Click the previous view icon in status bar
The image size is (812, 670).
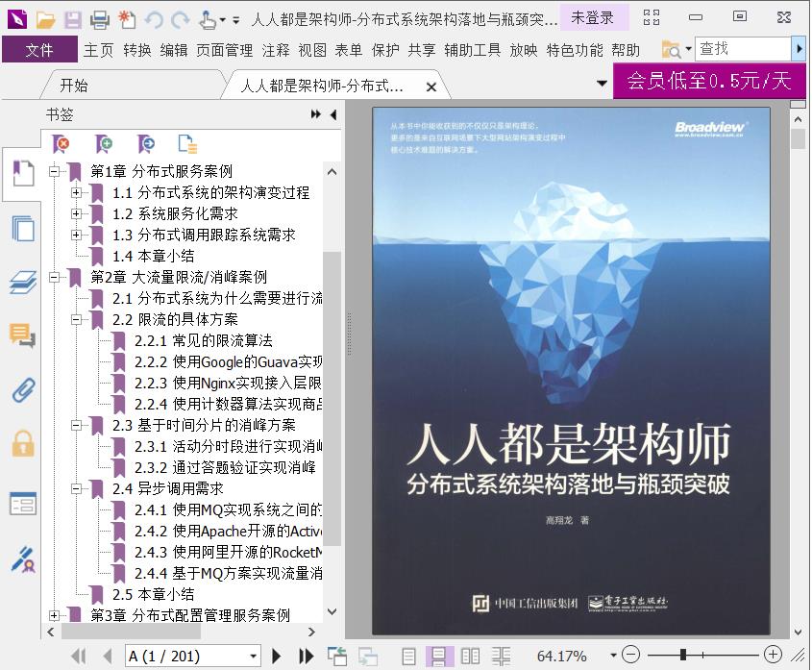coord(337,656)
